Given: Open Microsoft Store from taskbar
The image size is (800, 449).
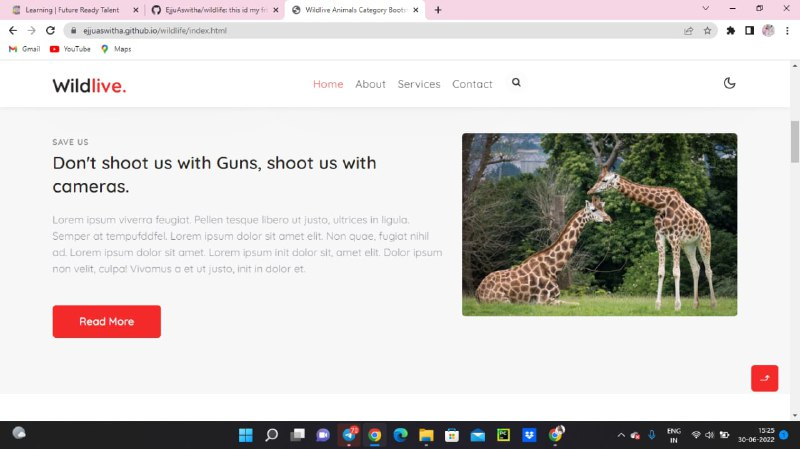Looking at the screenshot, I should coord(452,435).
